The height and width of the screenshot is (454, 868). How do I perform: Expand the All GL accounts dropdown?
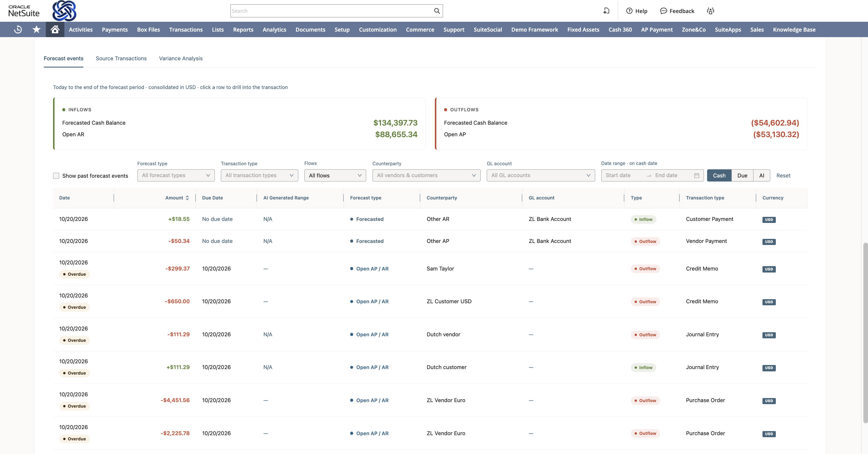tap(540, 175)
